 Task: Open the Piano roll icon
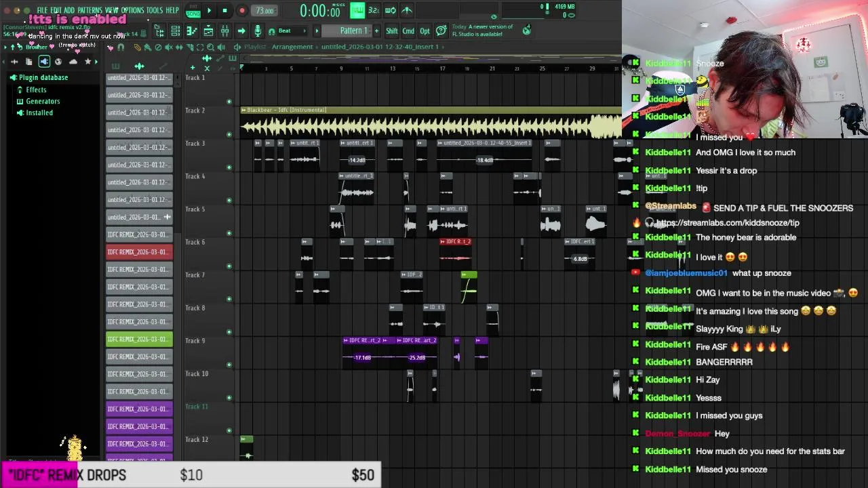click(191, 30)
